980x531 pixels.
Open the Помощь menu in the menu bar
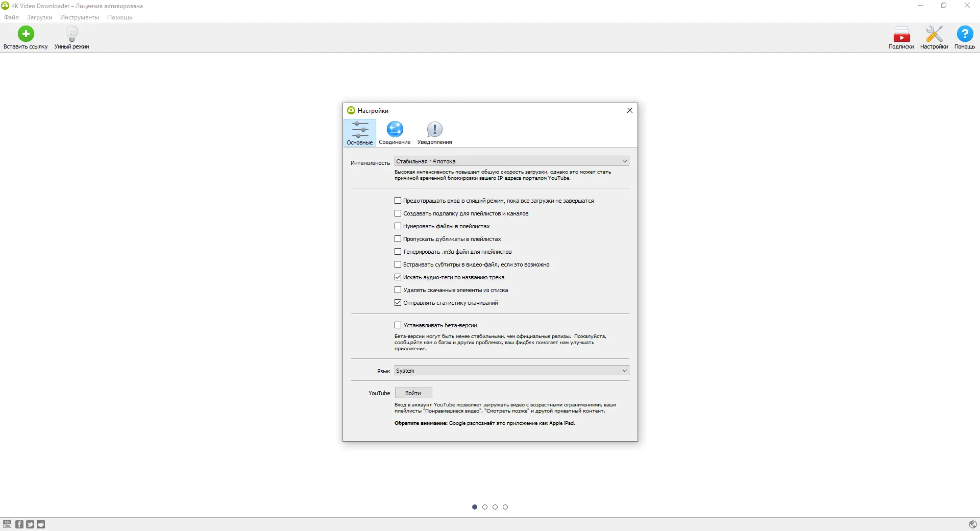[x=119, y=17]
